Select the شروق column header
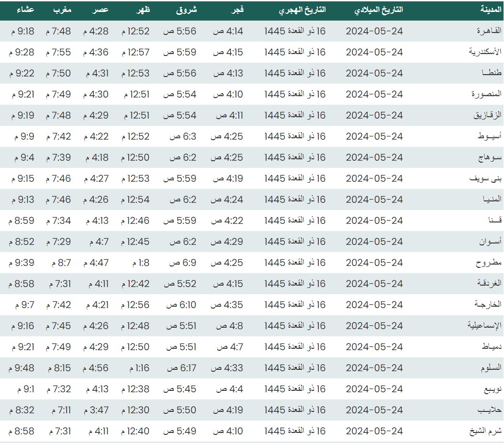Viewport: 504px width, 443px height. point(187,10)
